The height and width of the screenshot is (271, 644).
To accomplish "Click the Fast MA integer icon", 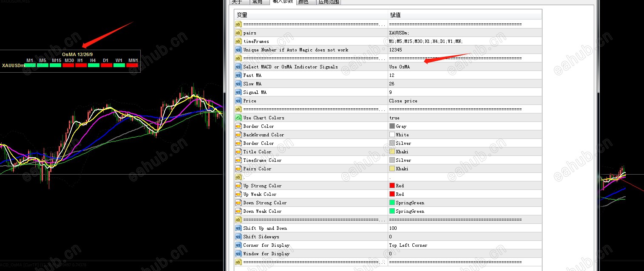I will pyautogui.click(x=238, y=75).
